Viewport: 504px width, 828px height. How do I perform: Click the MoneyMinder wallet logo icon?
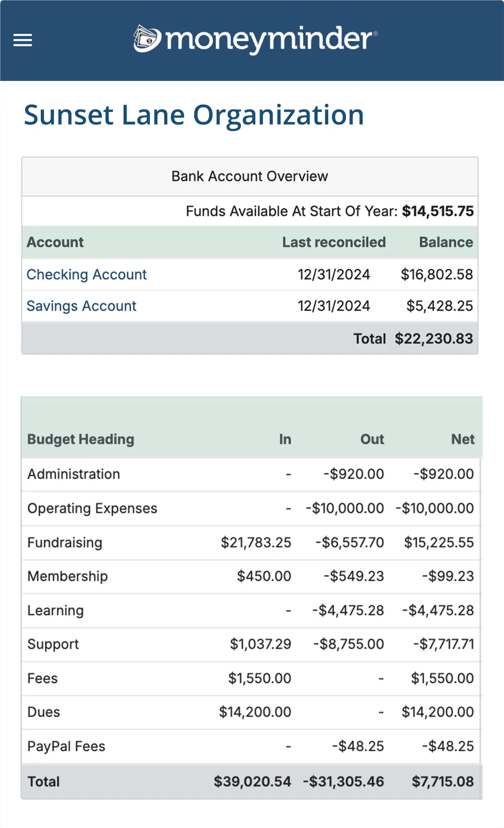click(x=147, y=39)
